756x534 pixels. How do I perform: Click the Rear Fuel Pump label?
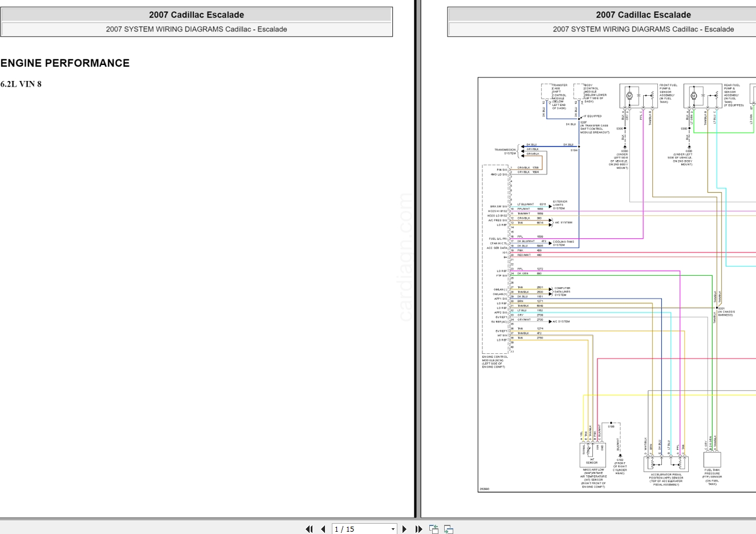(x=733, y=95)
